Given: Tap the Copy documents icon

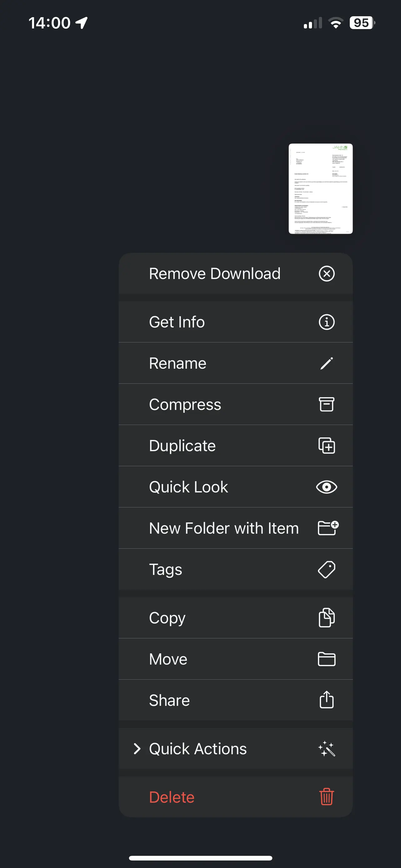Looking at the screenshot, I should pos(326,618).
